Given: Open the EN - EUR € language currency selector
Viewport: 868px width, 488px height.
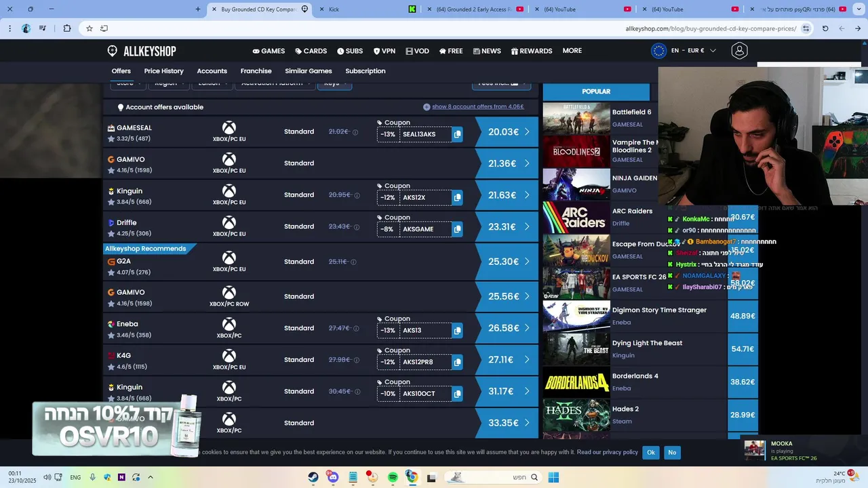Looking at the screenshot, I should click(x=684, y=51).
